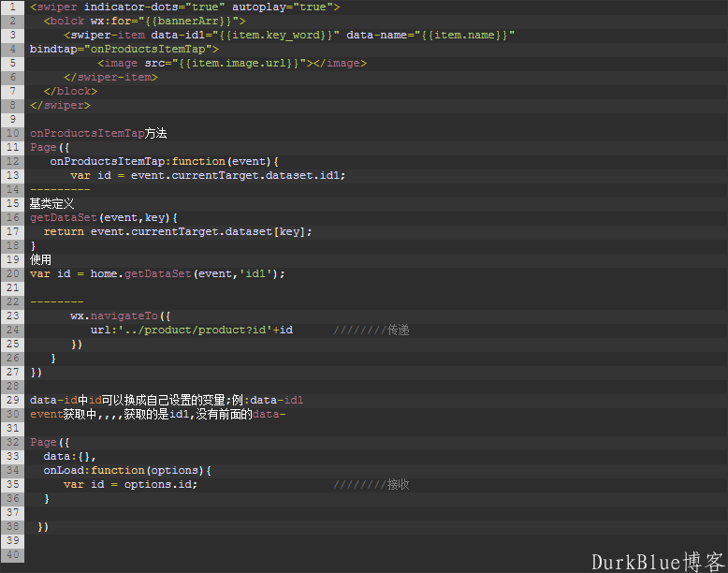This screenshot has width=728, height=573.
Task: Click onProductsItemTap:function(event){ on line 12
Action: (x=165, y=161)
